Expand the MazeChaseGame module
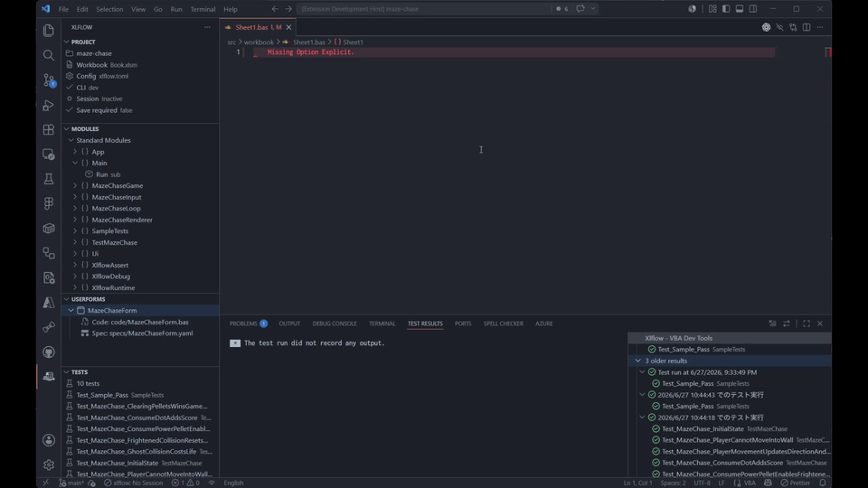Viewport: 868px width, 488px height. pyautogui.click(x=75, y=186)
